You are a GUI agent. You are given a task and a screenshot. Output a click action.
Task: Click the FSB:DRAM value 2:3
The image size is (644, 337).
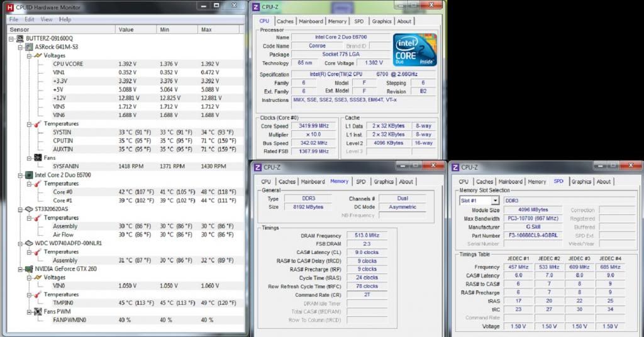(367, 244)
